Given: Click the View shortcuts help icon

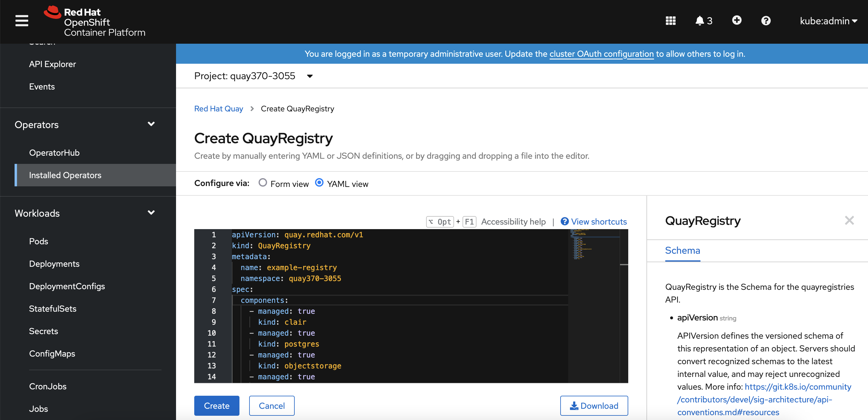Looking at the screenshot, I should click(x=565, y=222).
